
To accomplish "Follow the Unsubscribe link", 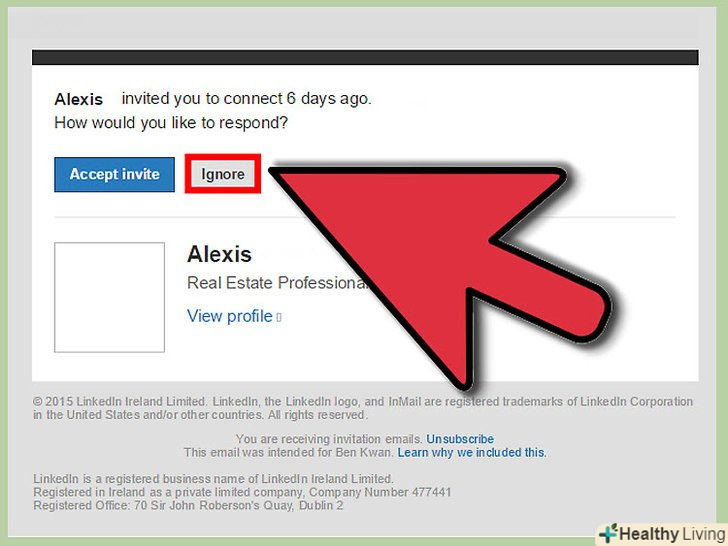I will [460, 439].
